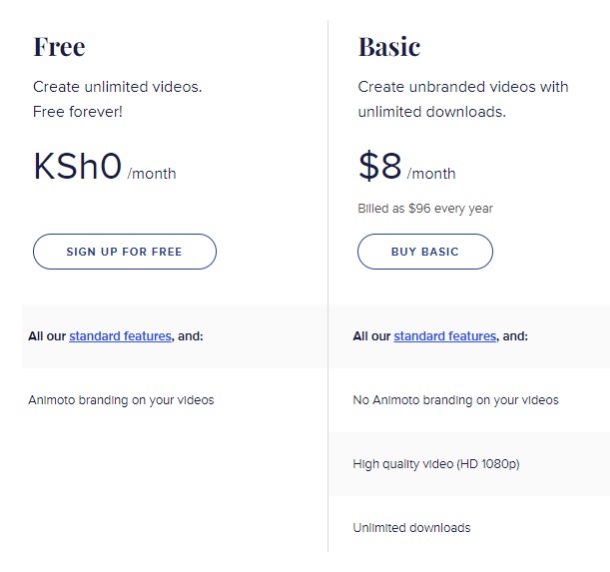Click the $8 price text
The width and height of the screenshot is (610, 572).
380,166
